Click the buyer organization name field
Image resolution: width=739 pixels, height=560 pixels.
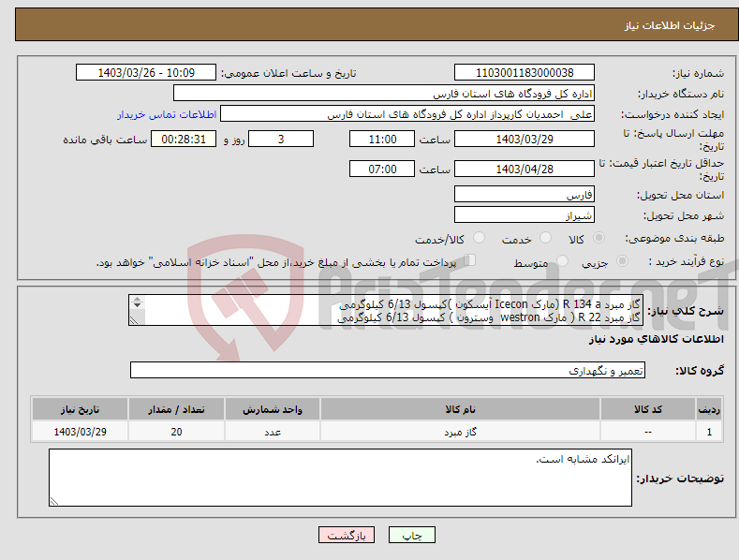(384, 94)
